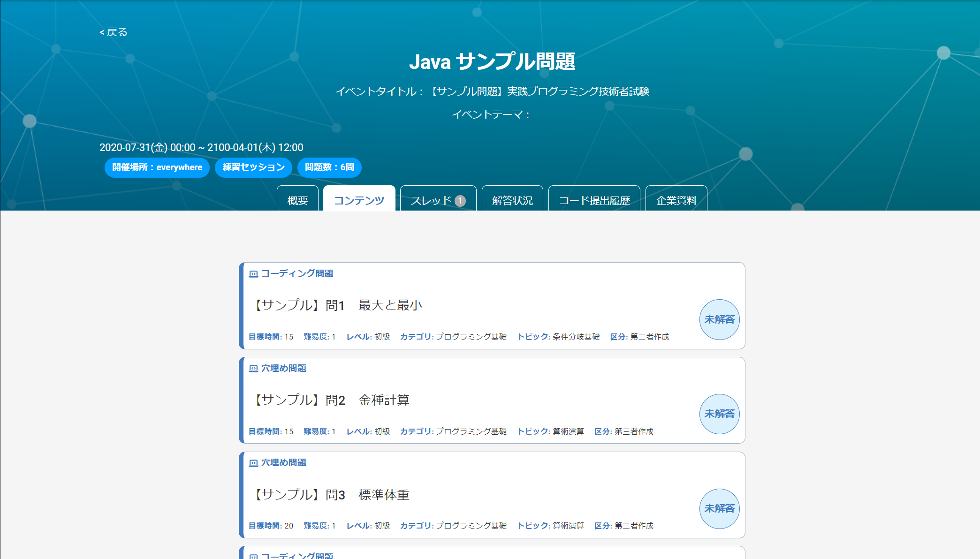Click the coding icon on 問1 card
980x559 pixels.
[x=253, y=274]
